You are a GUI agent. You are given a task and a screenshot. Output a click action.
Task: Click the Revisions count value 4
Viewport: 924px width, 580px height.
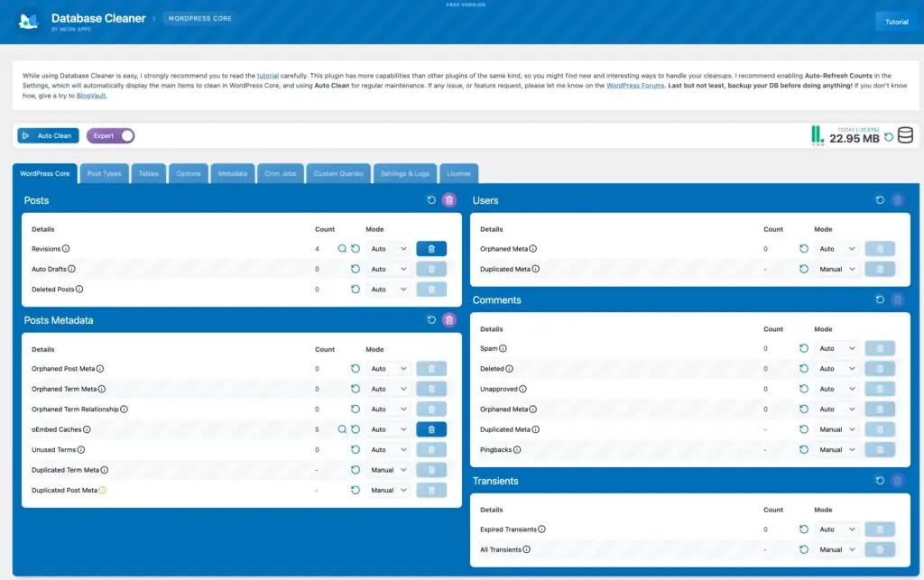point(317,249)
